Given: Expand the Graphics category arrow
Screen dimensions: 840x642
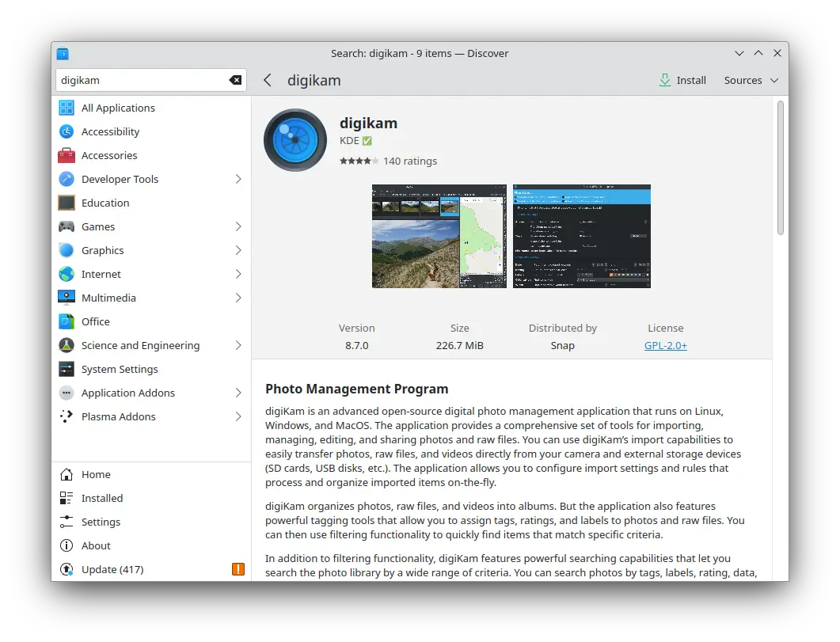Looking at the screenshot, I should click(238, 250).
